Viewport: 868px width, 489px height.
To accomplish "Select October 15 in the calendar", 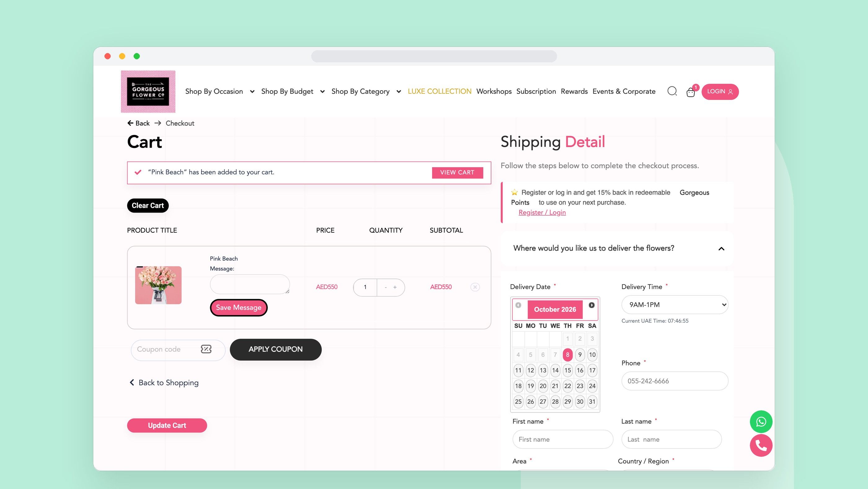I will (567, 370).
